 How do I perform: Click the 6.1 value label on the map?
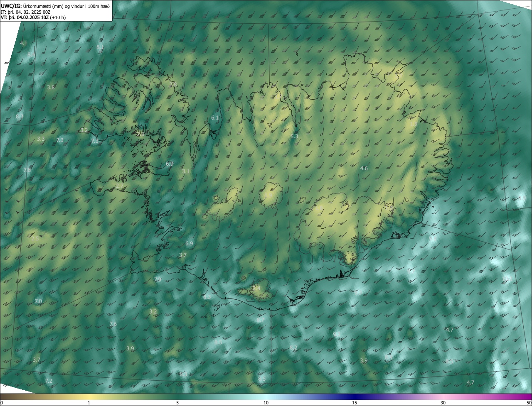point(215,117)
